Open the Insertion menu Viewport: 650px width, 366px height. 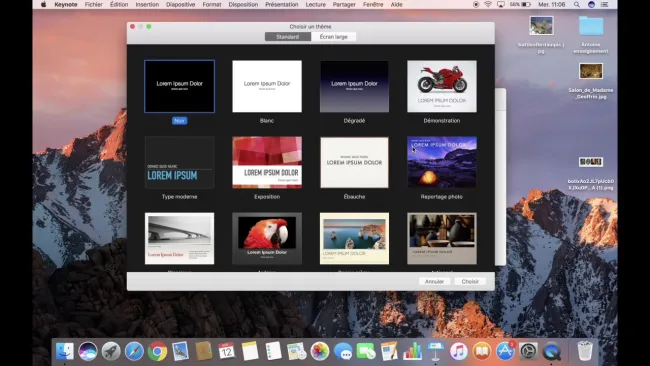point(147,5)
